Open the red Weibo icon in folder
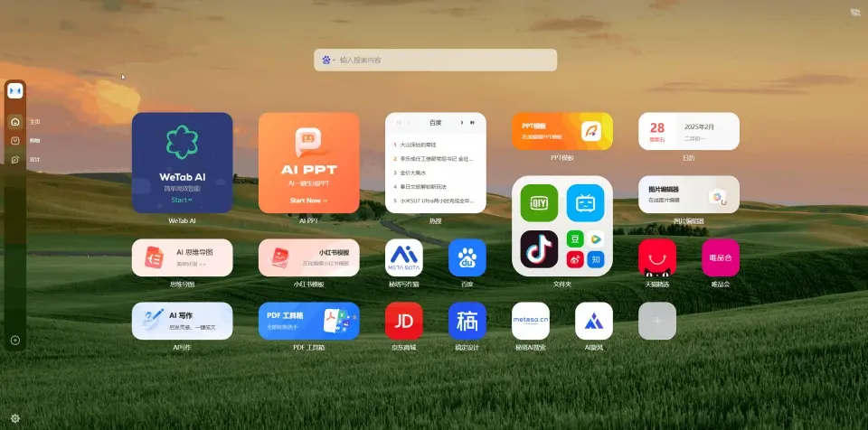The image size is (868, 430). click(575, 259)
